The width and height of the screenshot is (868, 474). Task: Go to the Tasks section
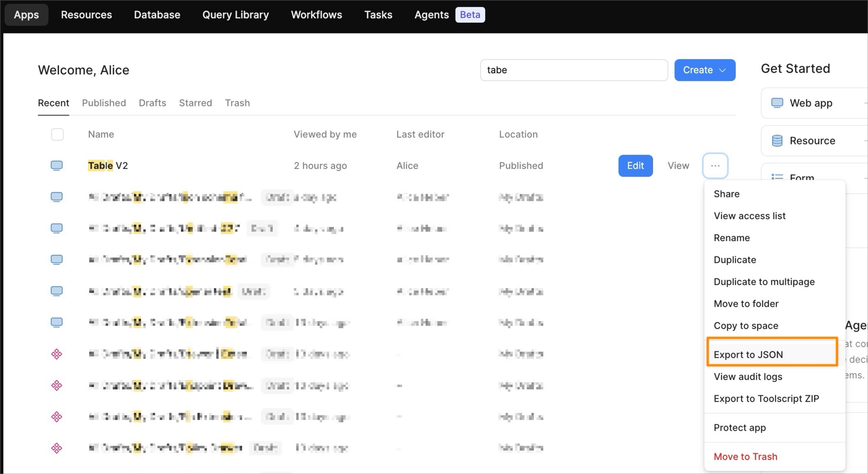[x=378, y=15]
